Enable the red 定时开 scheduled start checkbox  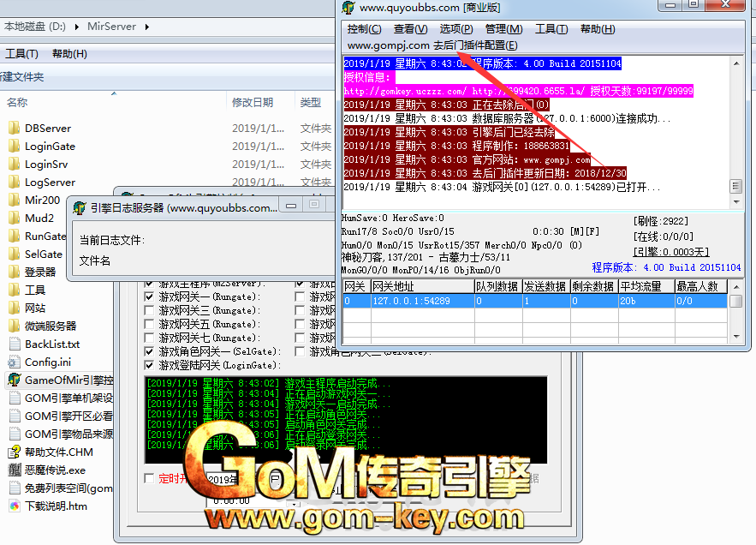149,478
